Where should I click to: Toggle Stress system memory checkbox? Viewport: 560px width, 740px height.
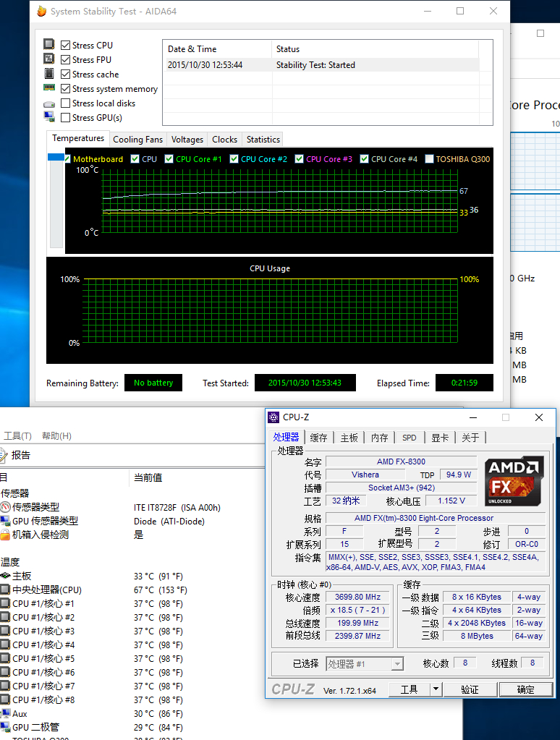[x=66, y=89]
